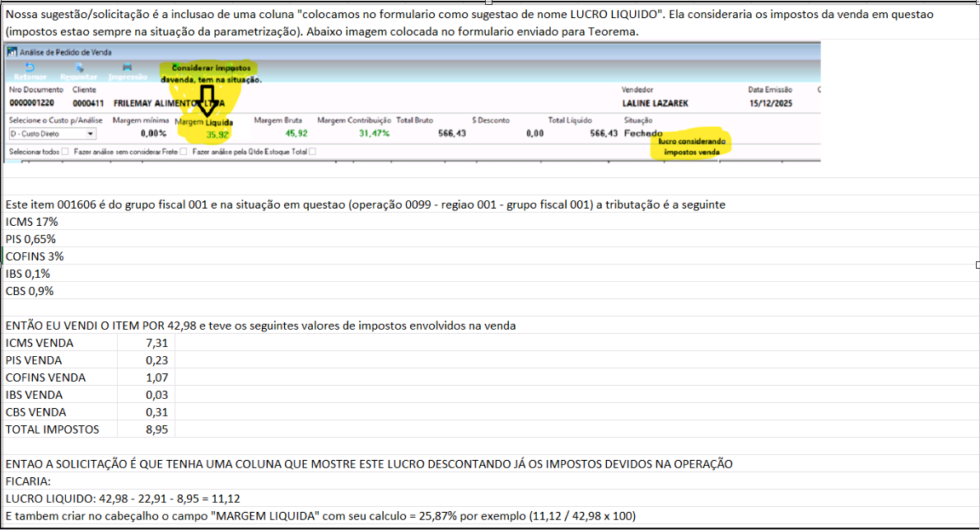Click the Margem mínima value 0,00%
This screenshot has height=530, width=980.
[154, 134]
